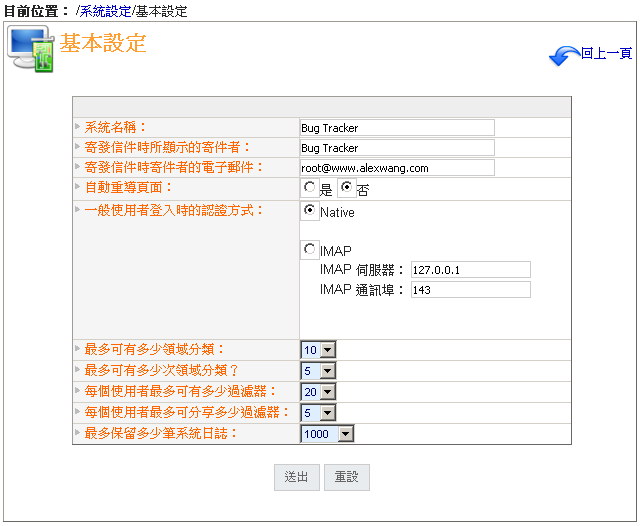The width and height of the screenshot is (640, 526).
Task: Select 否 for 自動重導頁面
Action: 347,187
